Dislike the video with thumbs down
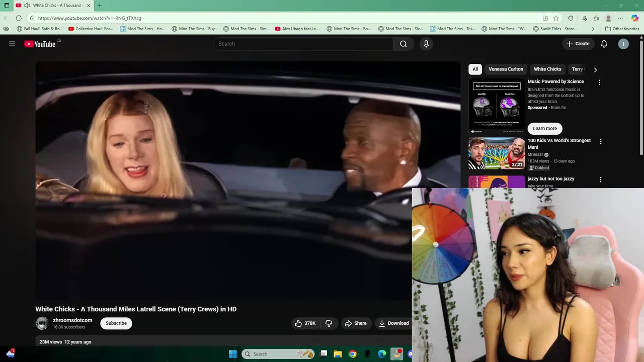 [x=329, y=323]
